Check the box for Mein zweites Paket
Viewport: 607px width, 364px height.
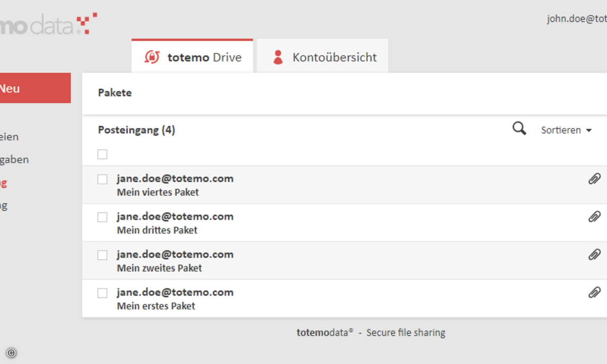[x=103, y=255]
